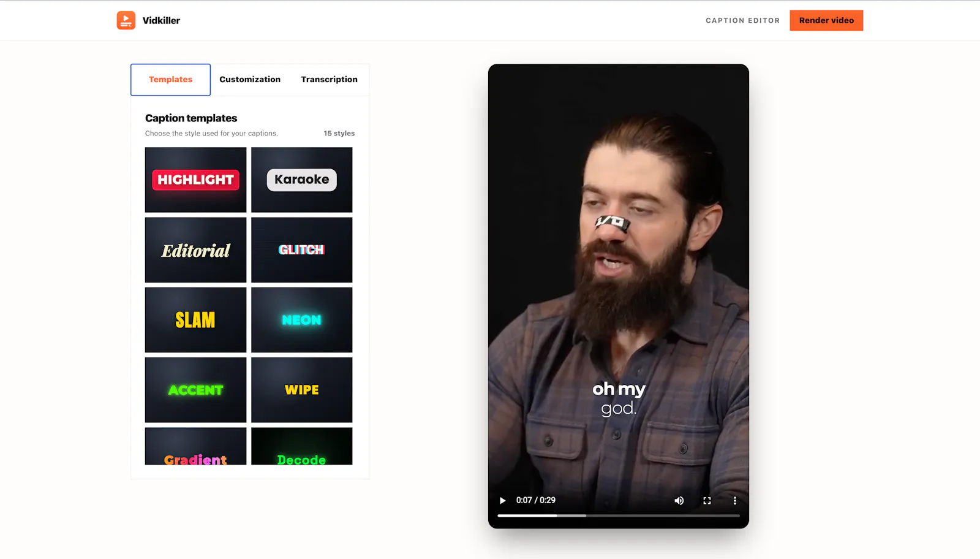Image resolution: width=980 pixels, height=559 pixels.
Task: Select the Gradient caption template
Action: tap(195, 446)
